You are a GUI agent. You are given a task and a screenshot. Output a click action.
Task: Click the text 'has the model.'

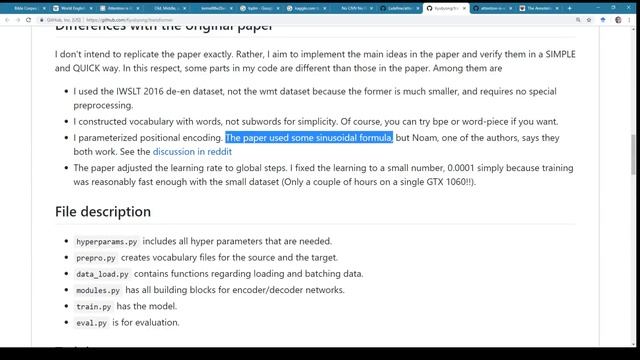pos(147,306)
